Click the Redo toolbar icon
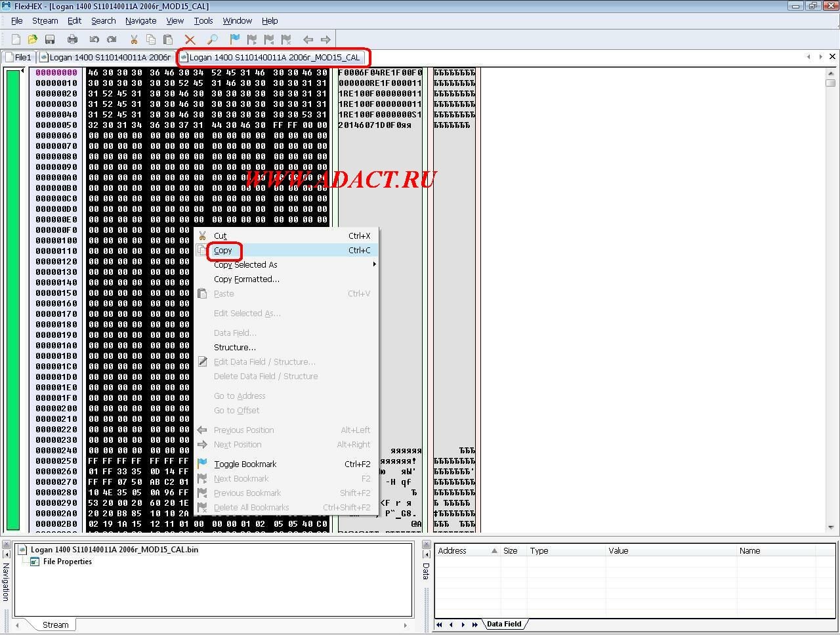 coord(112,39)
